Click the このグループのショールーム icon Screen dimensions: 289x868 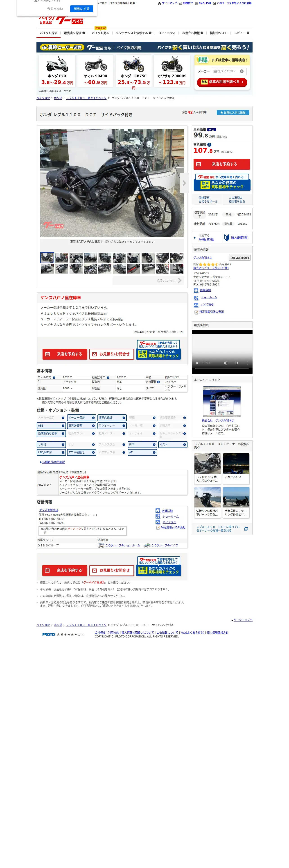[x=101, y=545]
